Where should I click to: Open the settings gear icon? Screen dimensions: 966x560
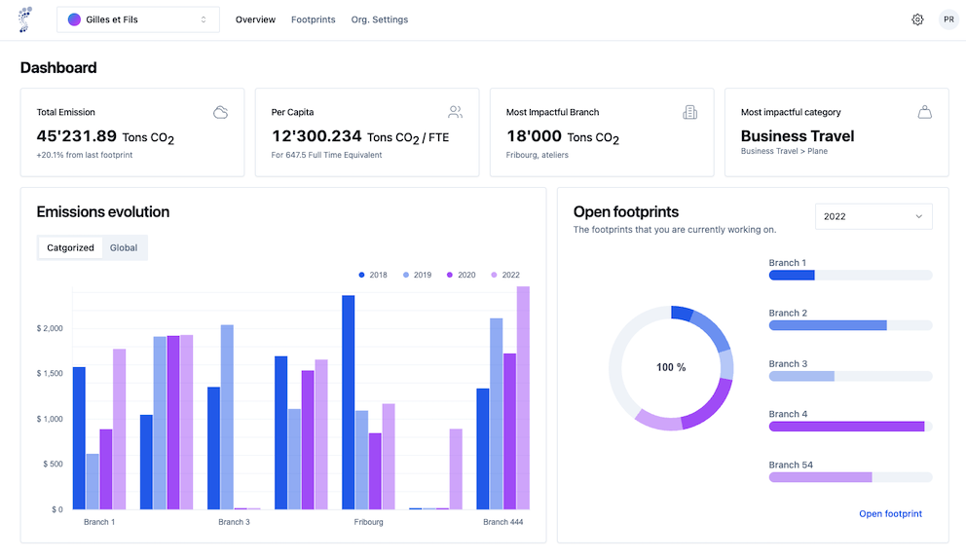tap(917, 19)
